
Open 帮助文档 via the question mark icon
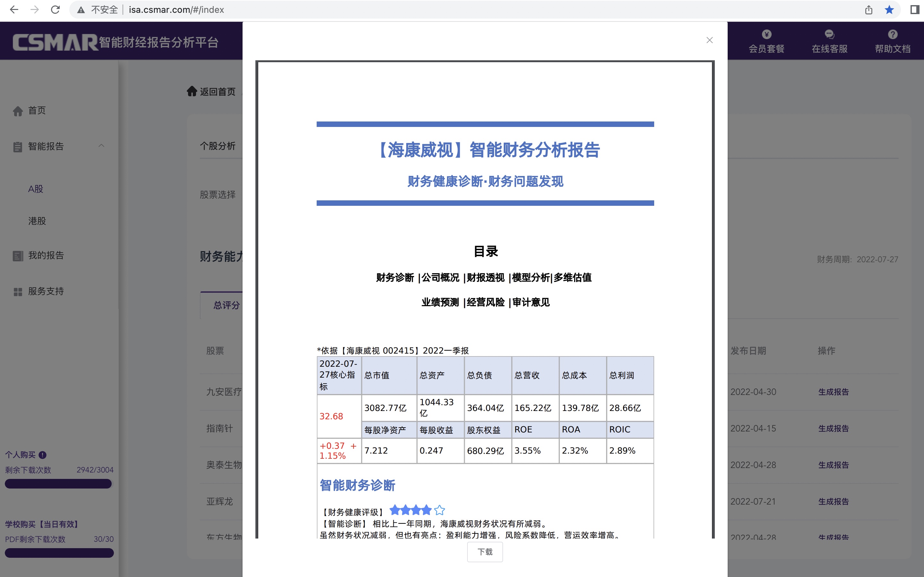tap(892, 34)
